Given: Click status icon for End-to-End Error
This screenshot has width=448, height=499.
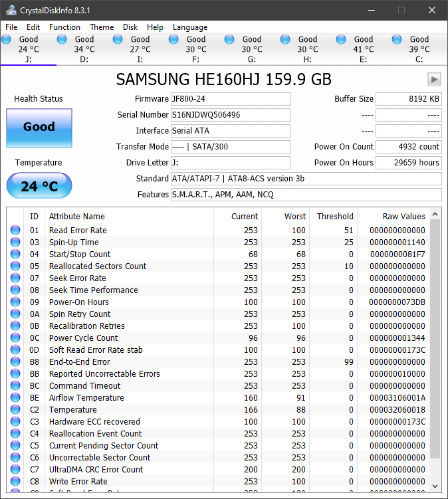Looking at the screenshot, I should tap(15, 361).
